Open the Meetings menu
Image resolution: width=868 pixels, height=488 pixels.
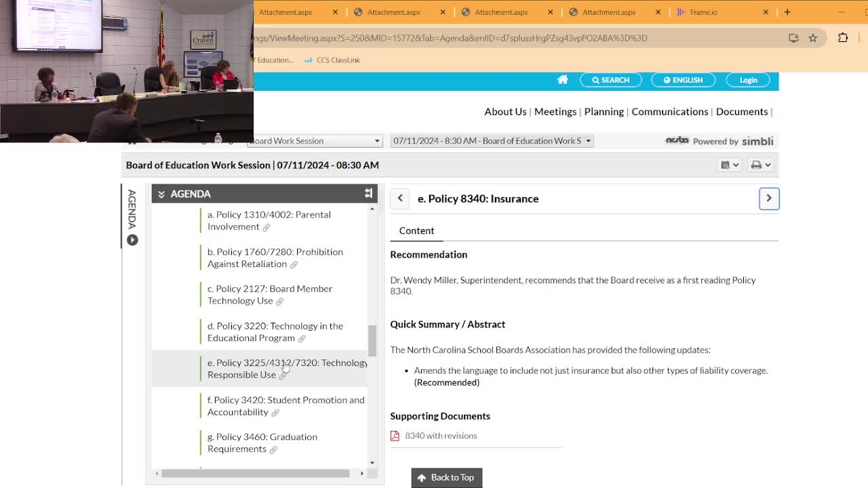coord(555,112)
